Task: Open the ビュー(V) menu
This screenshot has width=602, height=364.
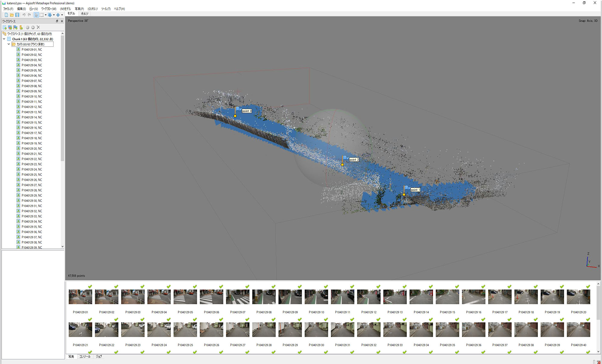Action: tap(33, 9)
